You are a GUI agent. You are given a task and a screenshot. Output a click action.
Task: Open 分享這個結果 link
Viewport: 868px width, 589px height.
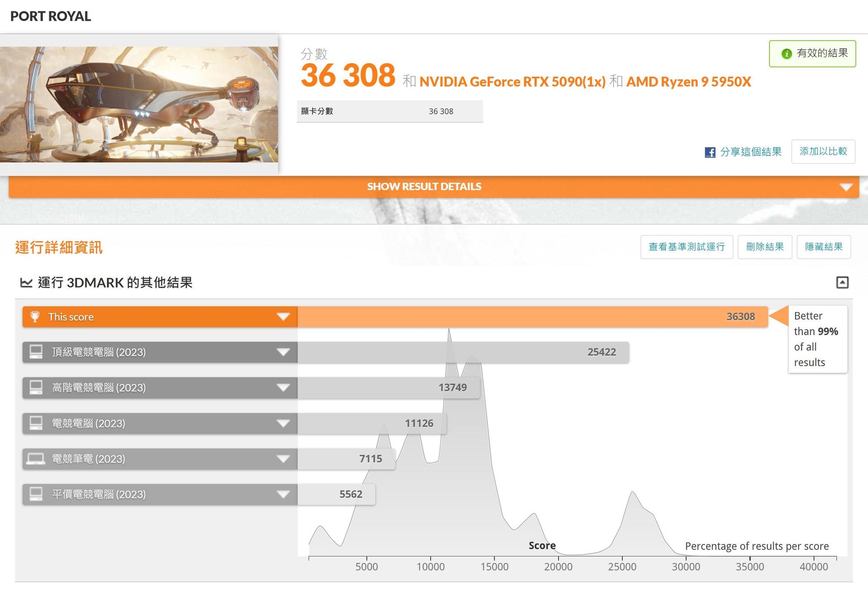pyautogui.click(x=750, y=152)
